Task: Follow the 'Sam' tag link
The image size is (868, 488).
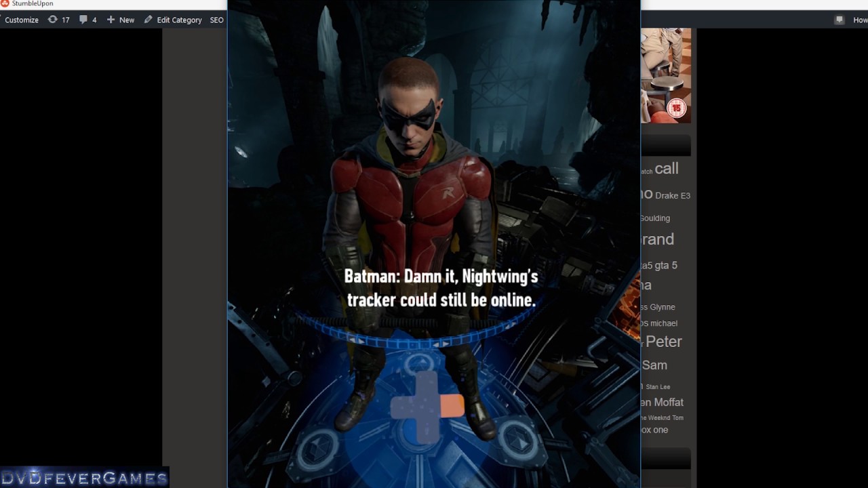Action: [x=654, y=365]
